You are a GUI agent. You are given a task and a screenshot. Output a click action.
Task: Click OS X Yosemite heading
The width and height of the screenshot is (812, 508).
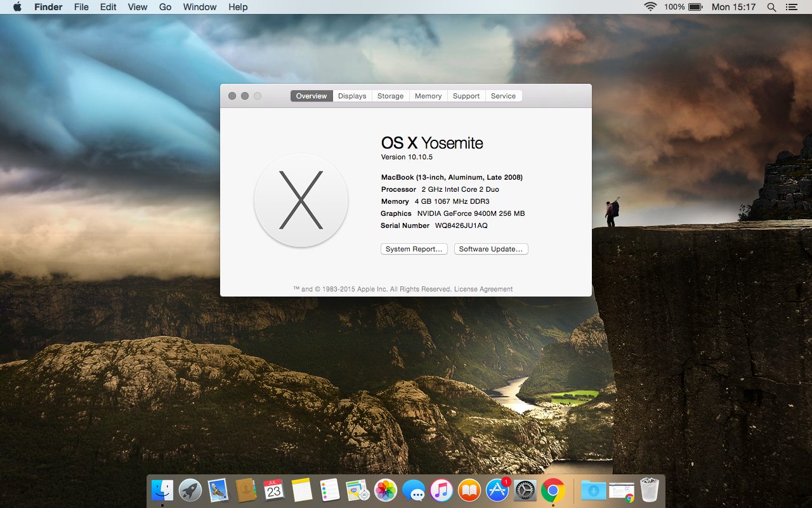tap(432, 143)
